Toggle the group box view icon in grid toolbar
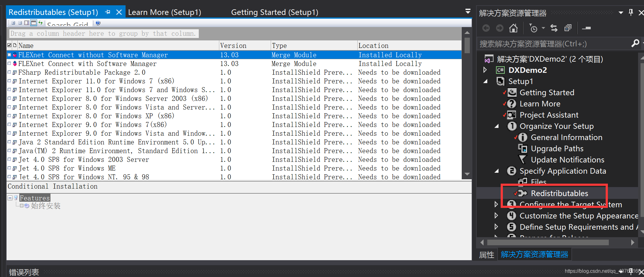The height and width of the screenshot is (277, 644). click(34, 23)
